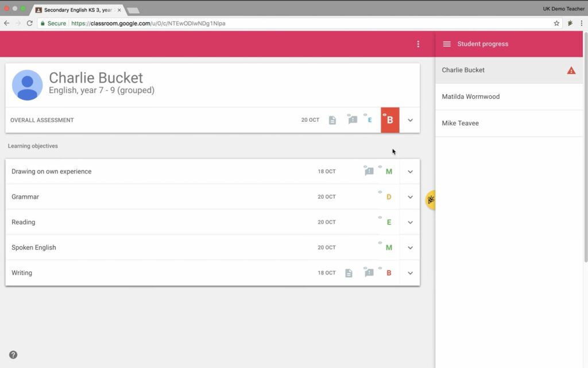Open the Student progress hamburger menu

click(447, 44)
